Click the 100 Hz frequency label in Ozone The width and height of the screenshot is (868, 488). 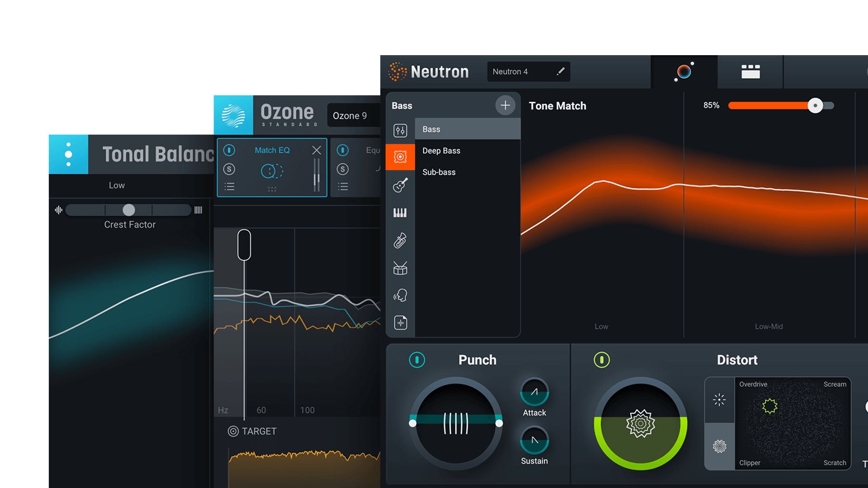pos(307,410)
